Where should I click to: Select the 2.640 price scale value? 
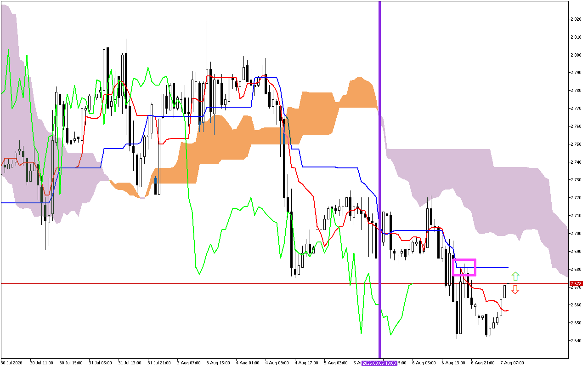pyautogui.click(x=576, y=341)
